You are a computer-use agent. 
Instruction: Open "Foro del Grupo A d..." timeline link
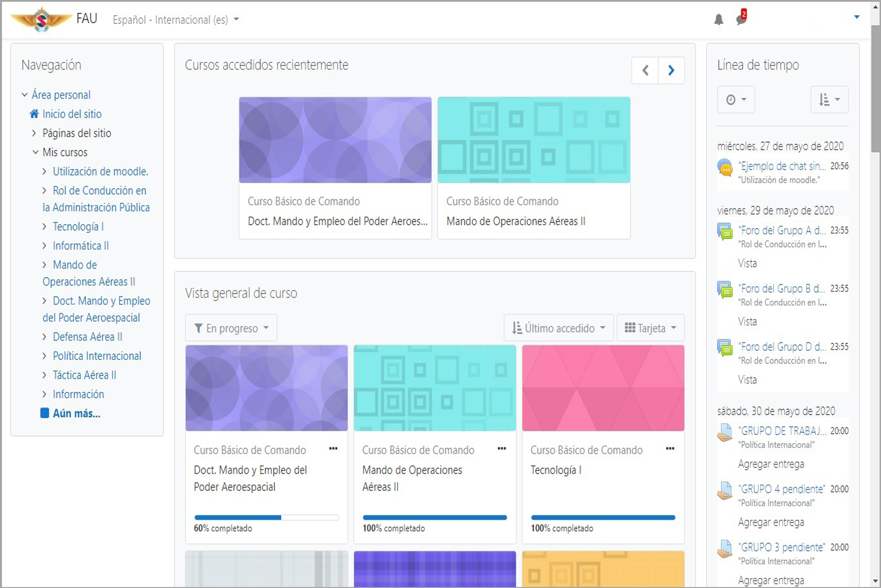point(782,230)
